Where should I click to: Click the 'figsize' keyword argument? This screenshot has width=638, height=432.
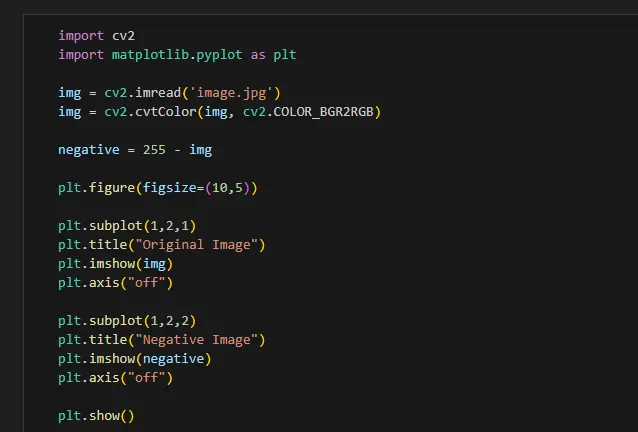click(x=170, y=188)
